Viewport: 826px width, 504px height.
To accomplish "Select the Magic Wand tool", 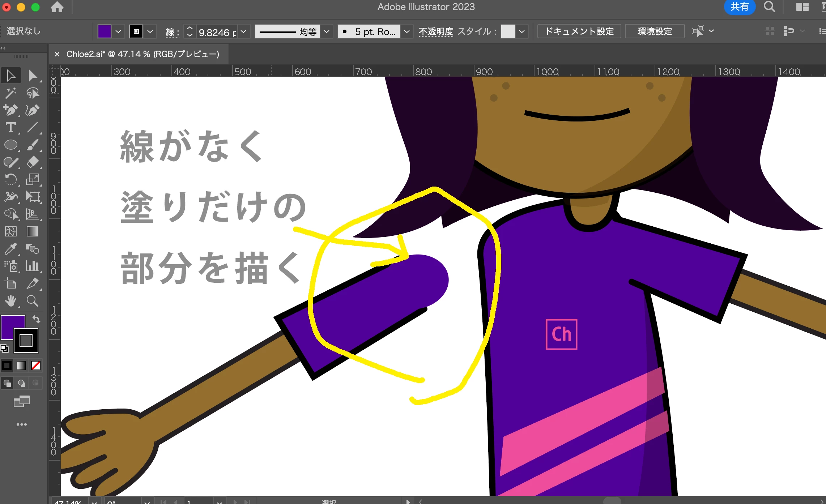I will point(11,93).
